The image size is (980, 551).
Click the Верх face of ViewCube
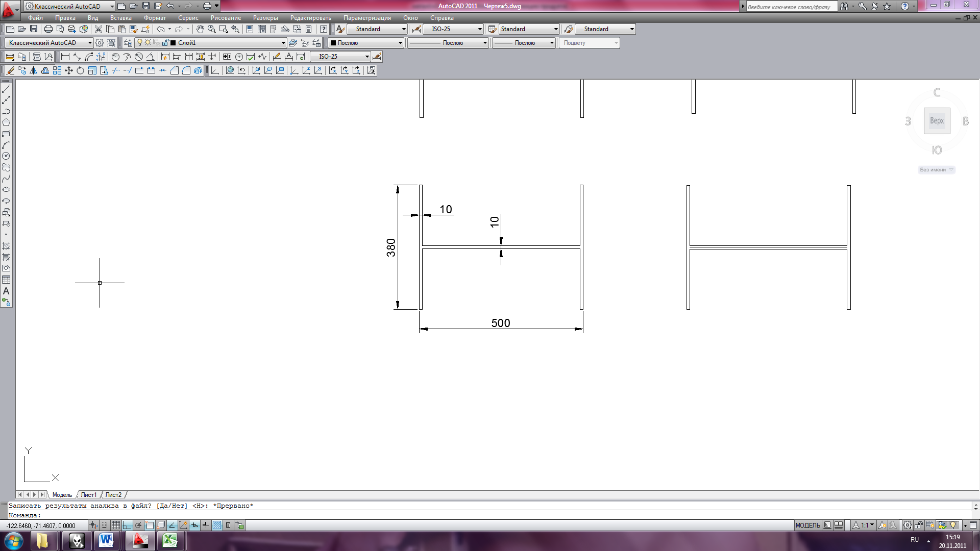937,121
